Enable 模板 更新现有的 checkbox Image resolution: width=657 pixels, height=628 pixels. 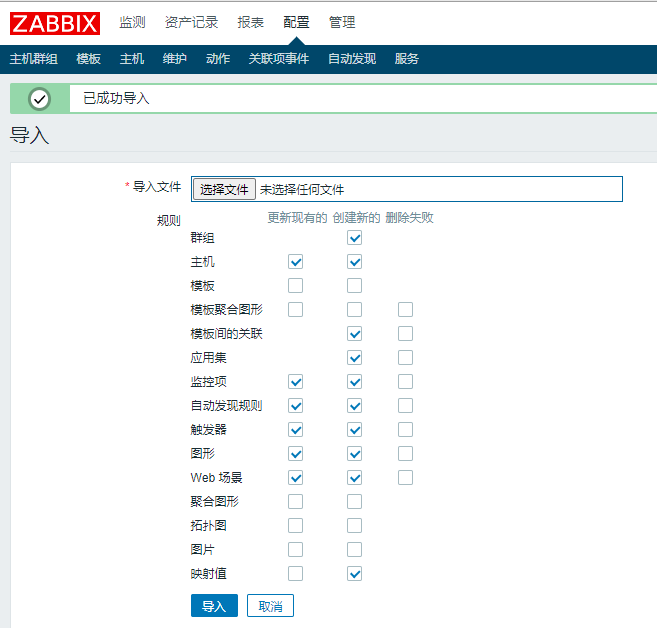[295, 286]
